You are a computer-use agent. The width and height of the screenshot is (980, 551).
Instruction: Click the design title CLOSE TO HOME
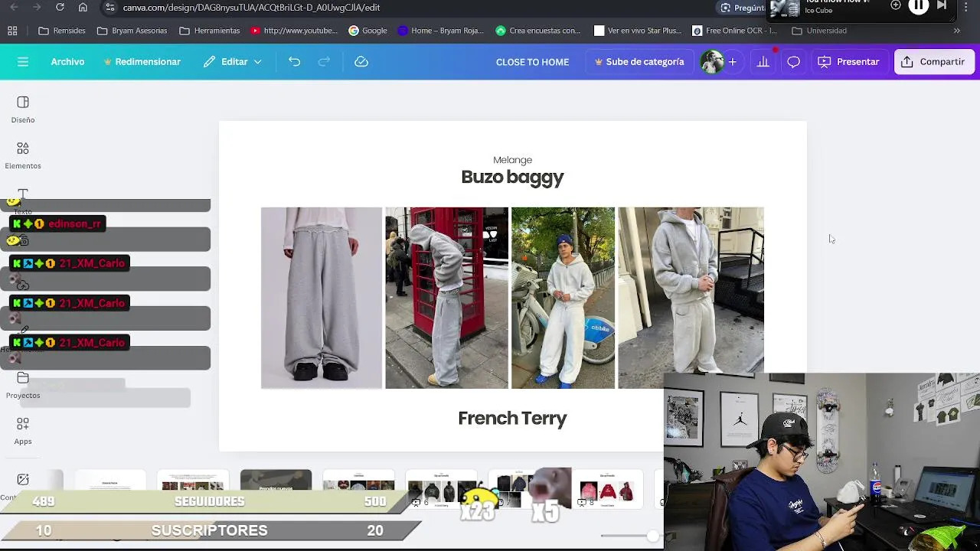pos(532,62)
